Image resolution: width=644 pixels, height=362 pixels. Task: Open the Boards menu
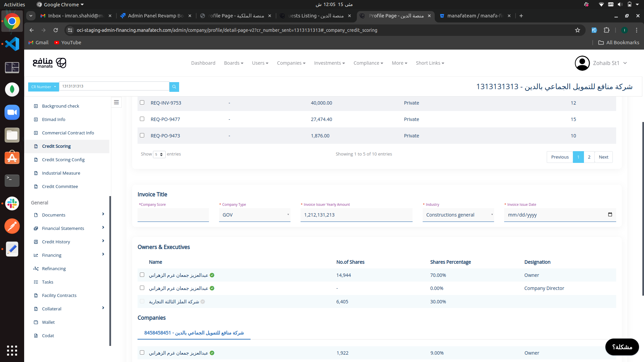(233, 63)
